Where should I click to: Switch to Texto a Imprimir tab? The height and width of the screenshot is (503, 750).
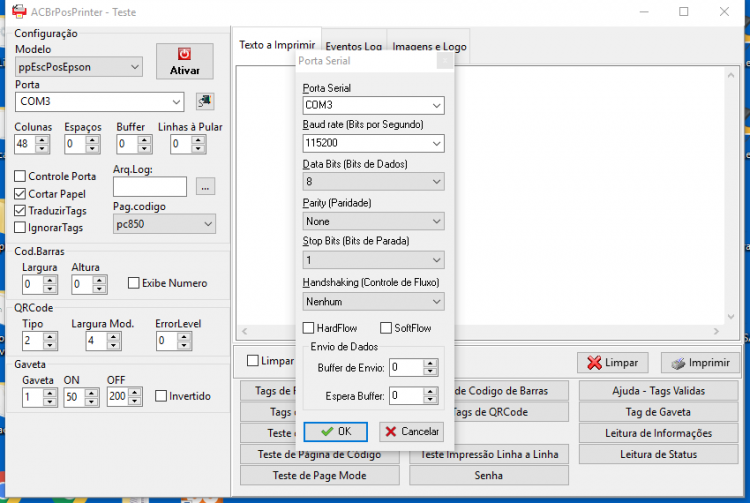[277, 45]
